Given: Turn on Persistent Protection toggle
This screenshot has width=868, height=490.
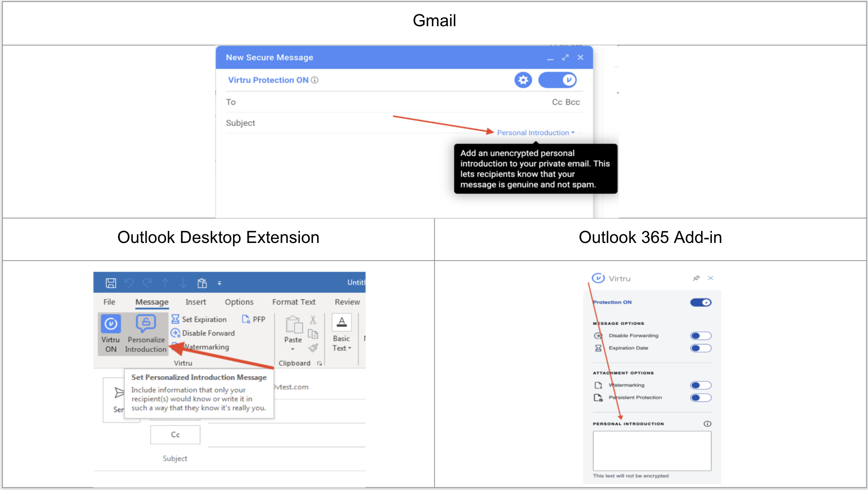Looking at the screenshot, I should tap(701, 398).
